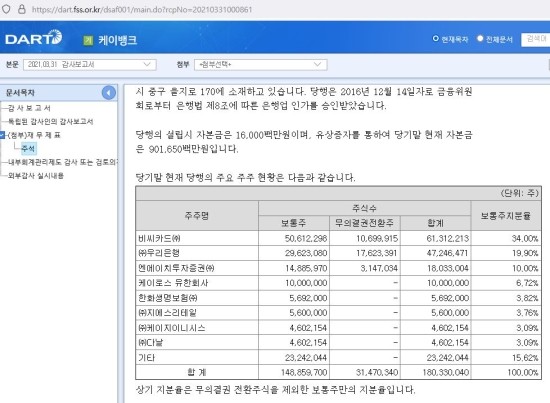Click the 100.00% total ownership value
Viewport: 550px width, 403px height.
523,372
